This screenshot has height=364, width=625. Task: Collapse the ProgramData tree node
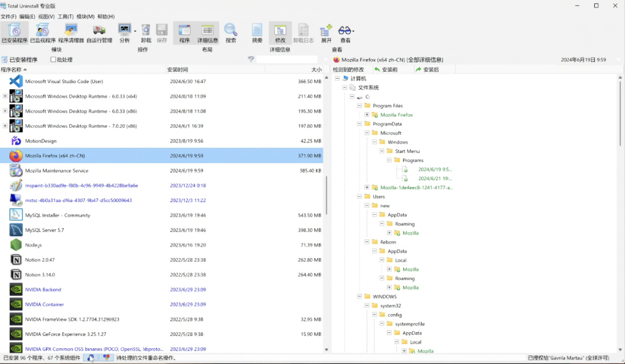pos(359,124)
